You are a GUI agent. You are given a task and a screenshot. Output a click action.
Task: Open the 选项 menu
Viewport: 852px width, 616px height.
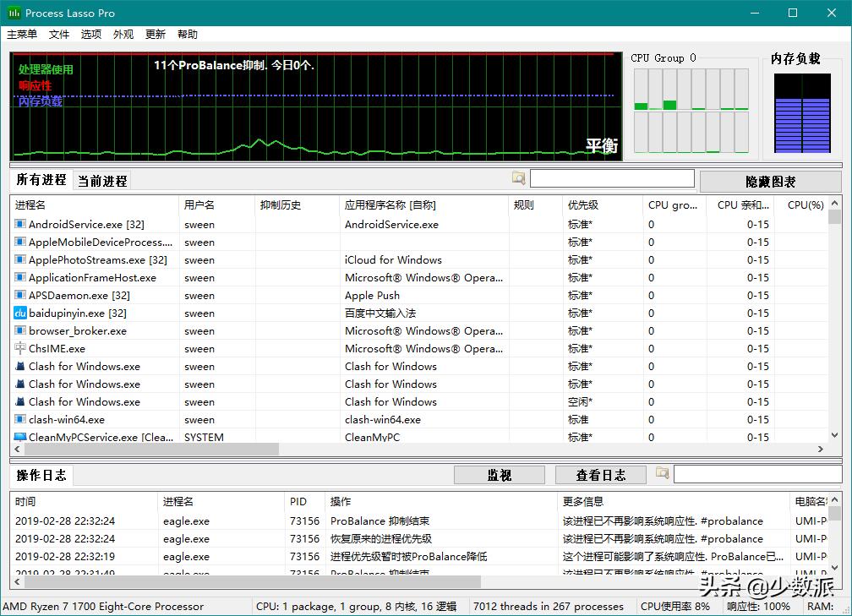(x=93, y=34)
